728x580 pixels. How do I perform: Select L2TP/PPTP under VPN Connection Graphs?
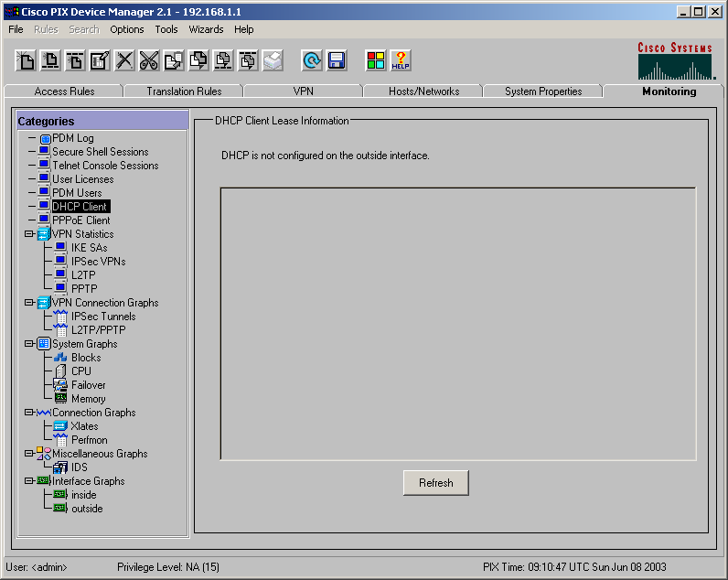tap(99, 330)
